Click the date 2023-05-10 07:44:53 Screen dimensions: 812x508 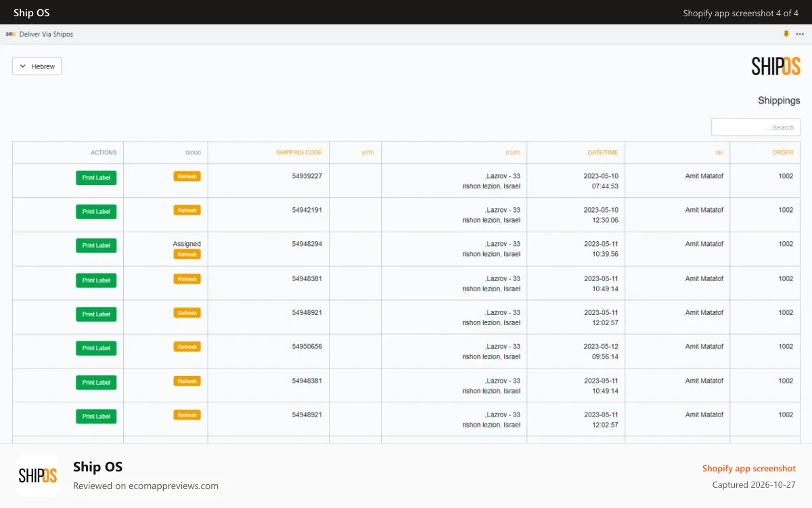(601, 181)
